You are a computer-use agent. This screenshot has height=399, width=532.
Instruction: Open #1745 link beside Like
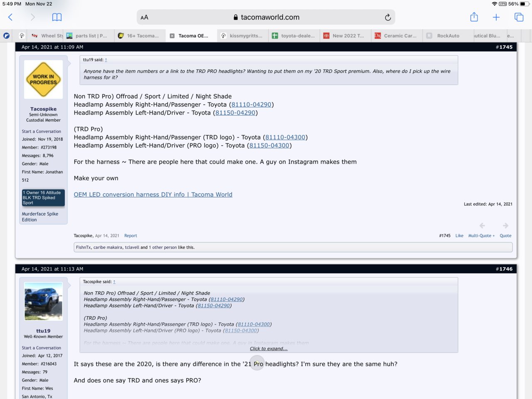[445, 235]
